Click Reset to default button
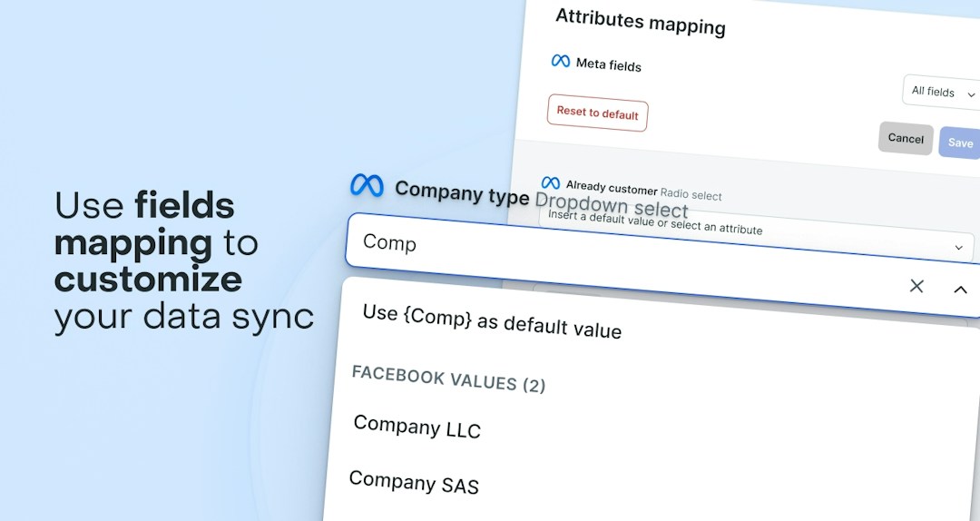Screen dimensions: 980x521 click(x=597, y=113)
